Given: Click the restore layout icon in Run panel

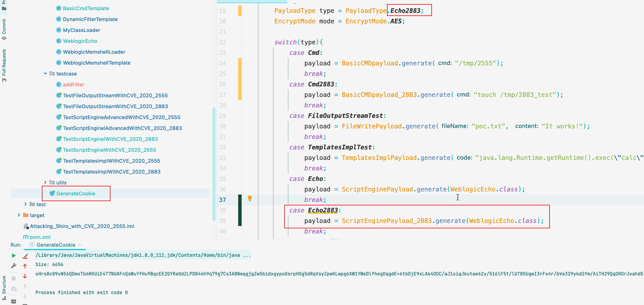Looking at the screenshot, I should coord(14,301).
